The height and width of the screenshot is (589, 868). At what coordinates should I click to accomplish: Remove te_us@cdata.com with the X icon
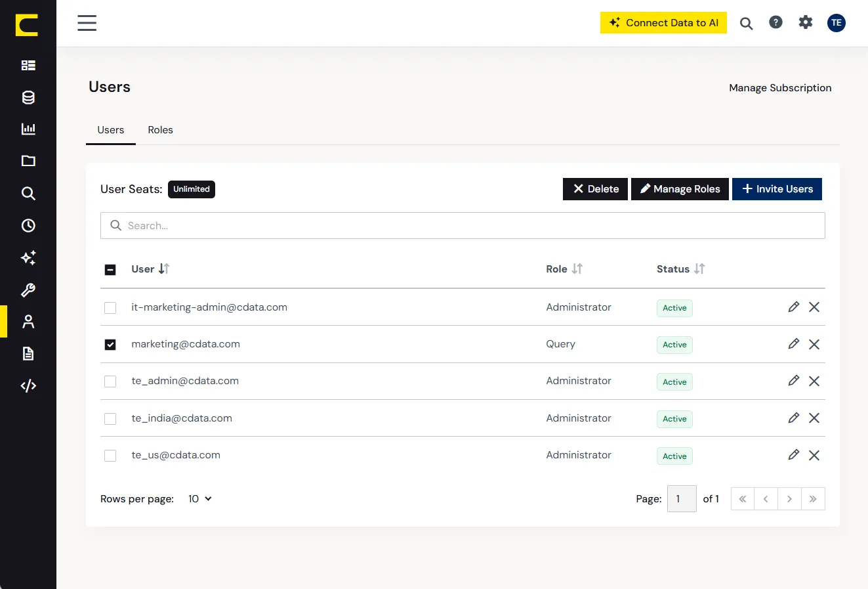tap(814, 455)
